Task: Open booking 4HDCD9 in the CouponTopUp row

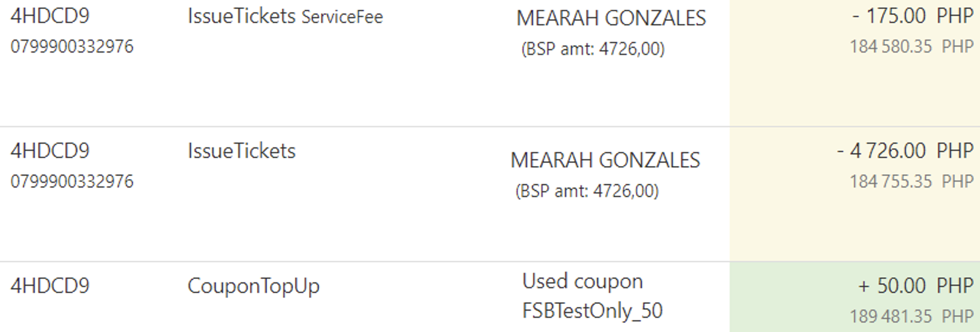Action: [x=50, y=285]
